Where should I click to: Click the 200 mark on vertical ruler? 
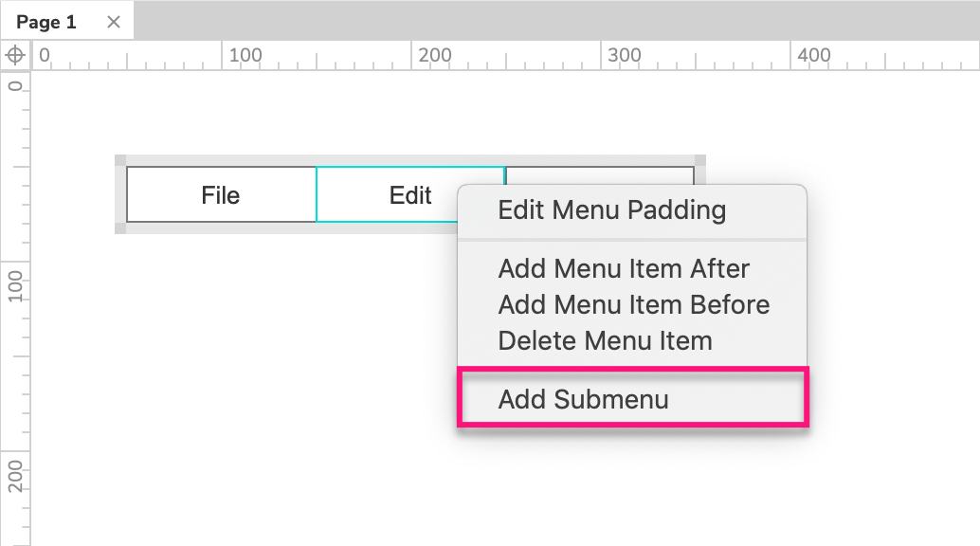(16, 474)
